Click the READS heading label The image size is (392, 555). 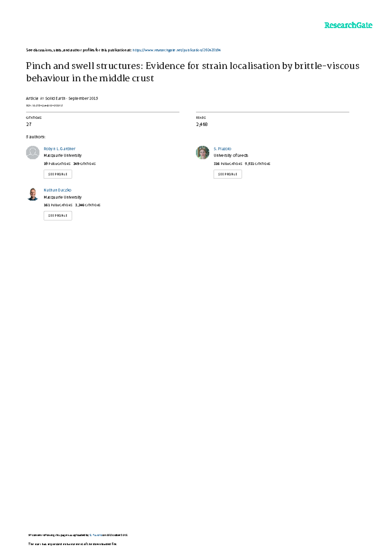[201, 118]
